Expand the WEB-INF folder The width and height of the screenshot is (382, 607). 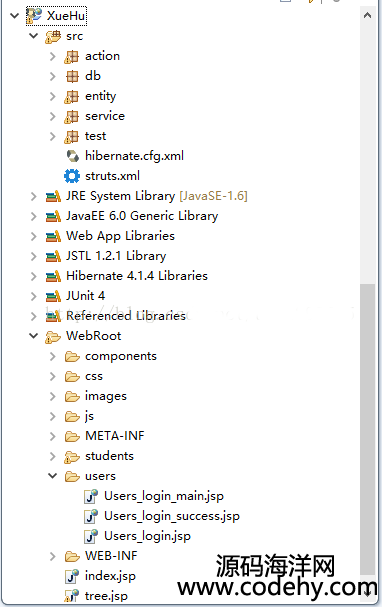pyautogui.click(x=53, y=556)
